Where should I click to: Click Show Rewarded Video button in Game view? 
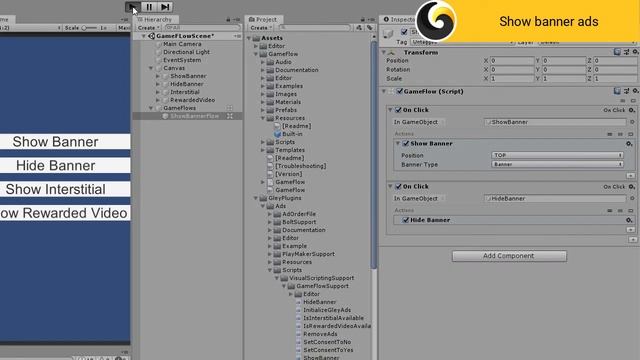(x=64, y=213)
